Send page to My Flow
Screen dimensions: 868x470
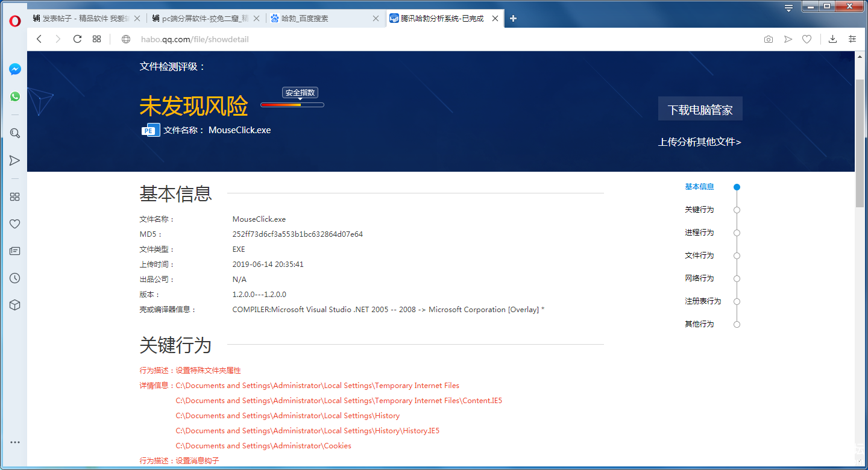coord(788,39)
